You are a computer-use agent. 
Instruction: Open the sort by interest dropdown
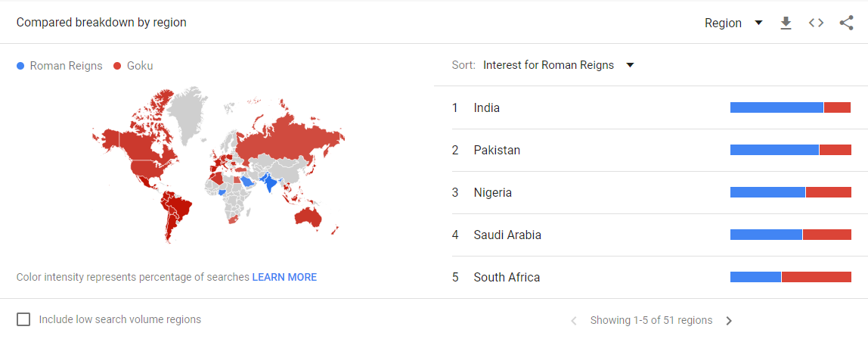pos(558,65)
